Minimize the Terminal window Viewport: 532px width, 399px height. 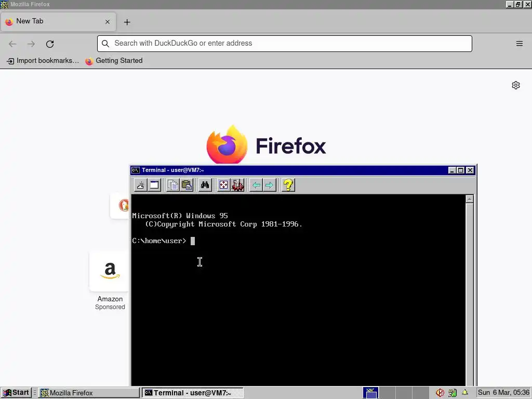[x=451, y=170]
